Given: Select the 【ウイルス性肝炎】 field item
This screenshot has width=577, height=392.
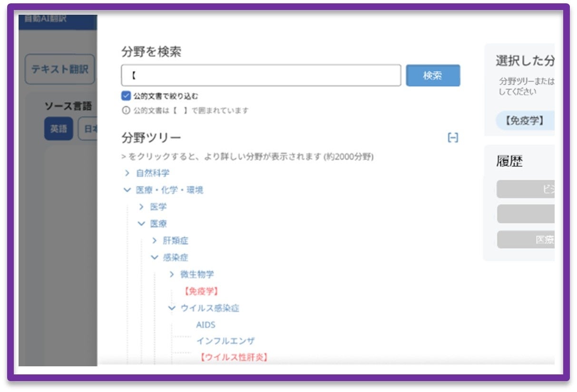Looking at the screenshot, I should (233, 357).
